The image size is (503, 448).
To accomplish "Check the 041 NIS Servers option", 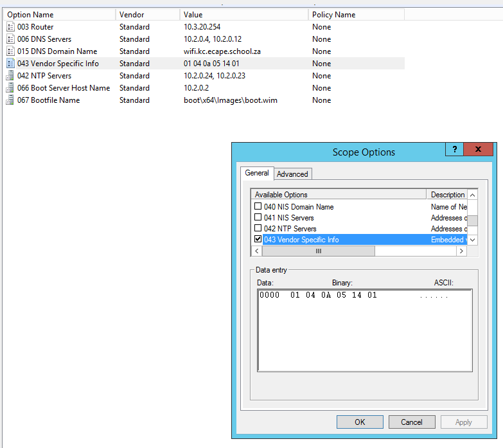I will pyautogui.click(x=258, y=218).
